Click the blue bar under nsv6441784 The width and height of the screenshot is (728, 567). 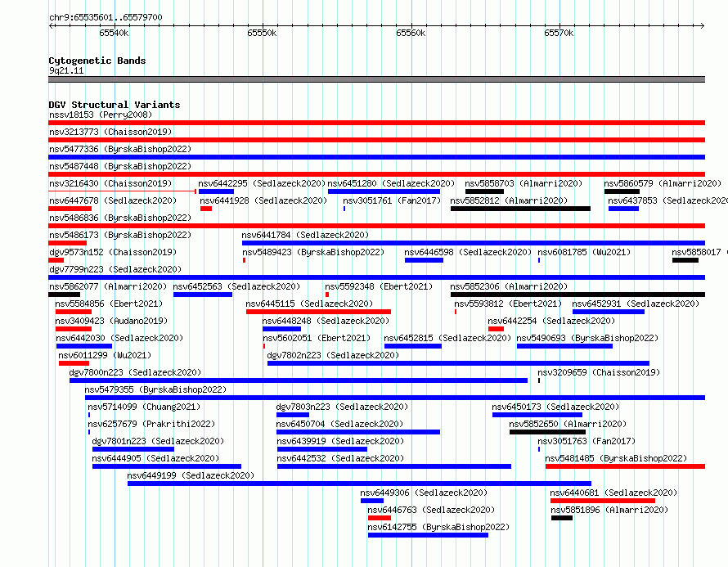pos(474,243)
